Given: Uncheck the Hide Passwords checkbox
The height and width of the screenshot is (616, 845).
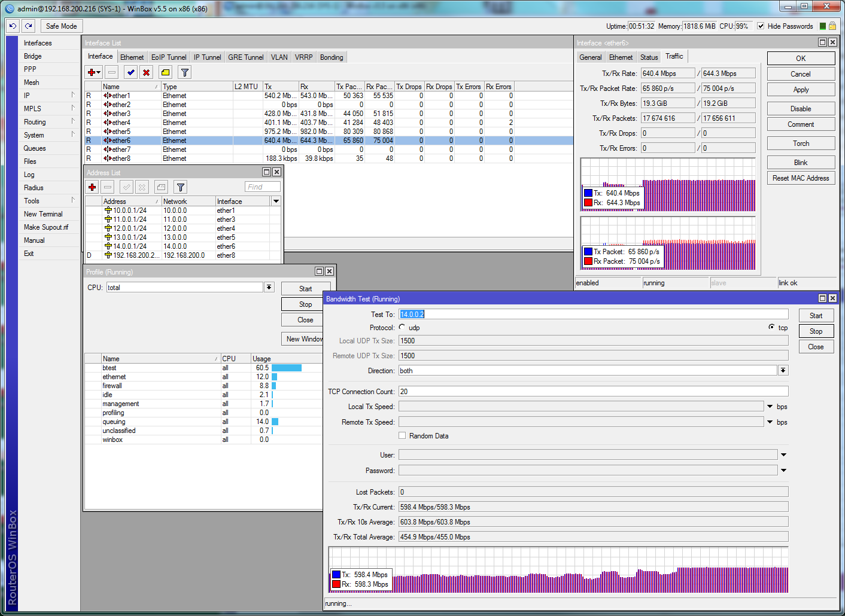Looking at the screenshot, I should [x=760, y=26].
